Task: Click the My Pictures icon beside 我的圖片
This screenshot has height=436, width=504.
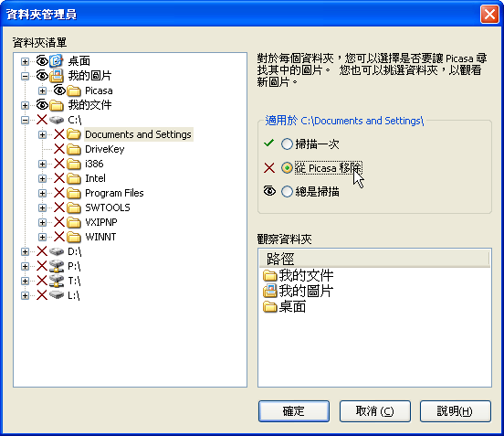Action: coord(57,76)
